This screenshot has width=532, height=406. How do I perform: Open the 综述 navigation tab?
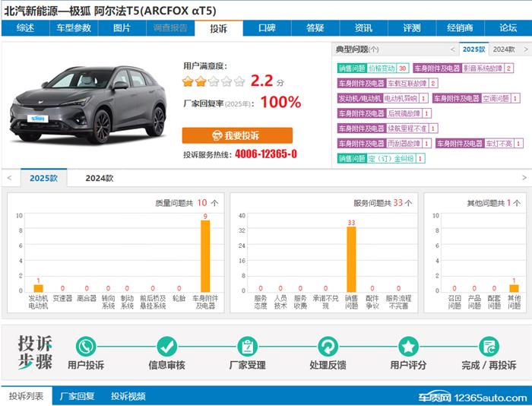coord(25,28)
